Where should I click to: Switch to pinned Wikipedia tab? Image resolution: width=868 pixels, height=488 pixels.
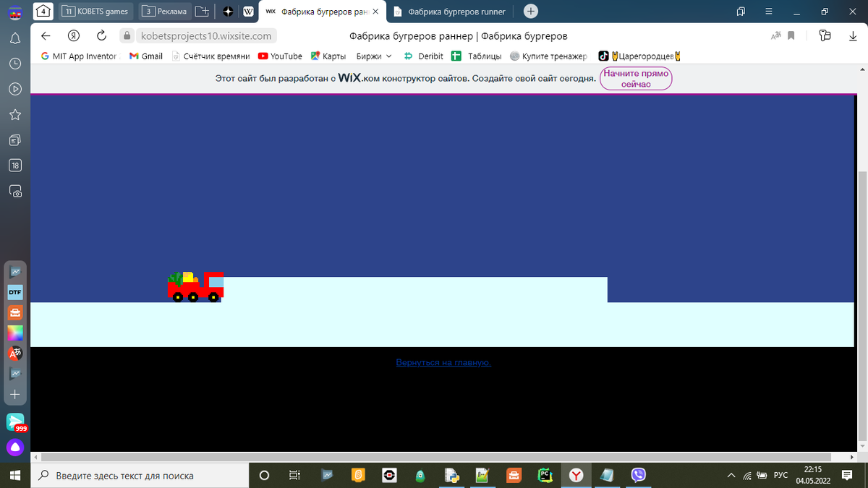tap(249, 12)
